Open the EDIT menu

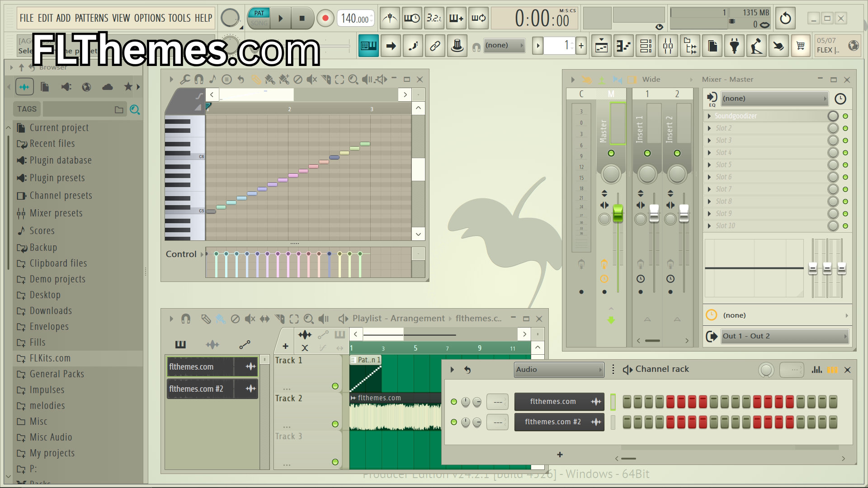[x=45, y=18]
